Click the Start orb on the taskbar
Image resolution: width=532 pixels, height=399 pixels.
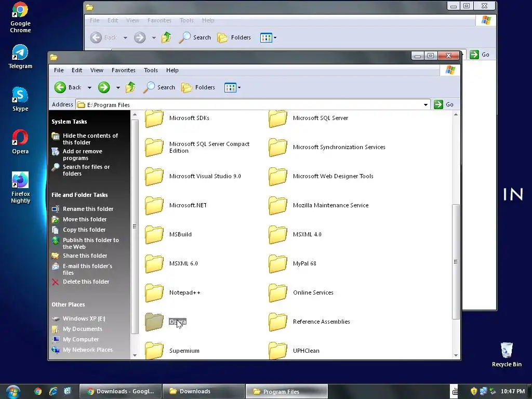pos(12,392)
